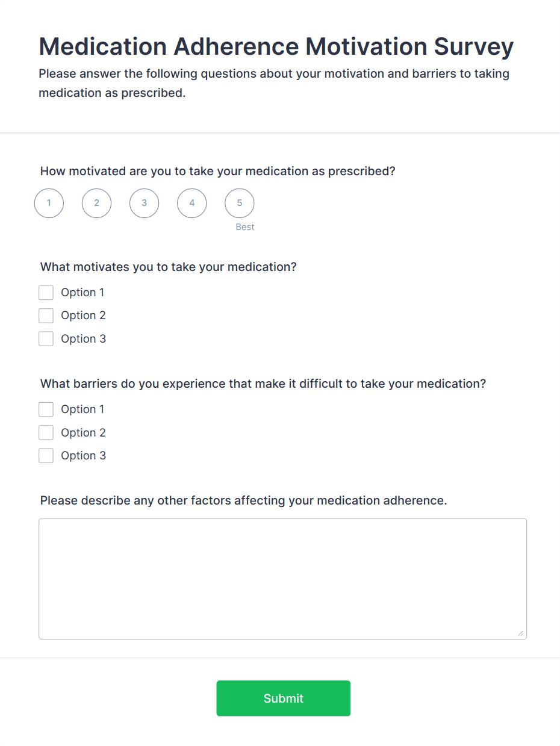Viewport: 560px width, 746px height.
Task: Select rating 3 for motivation question
Action: point(144,203)
